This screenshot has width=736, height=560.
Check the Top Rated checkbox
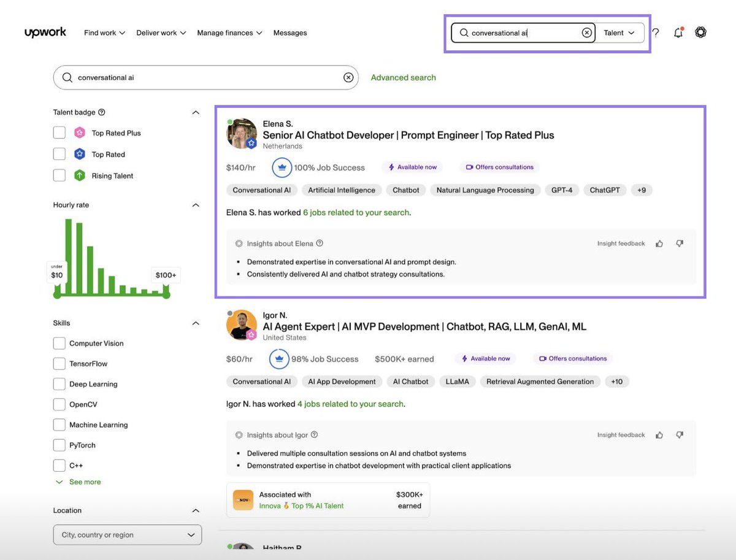tap(59, 154)
